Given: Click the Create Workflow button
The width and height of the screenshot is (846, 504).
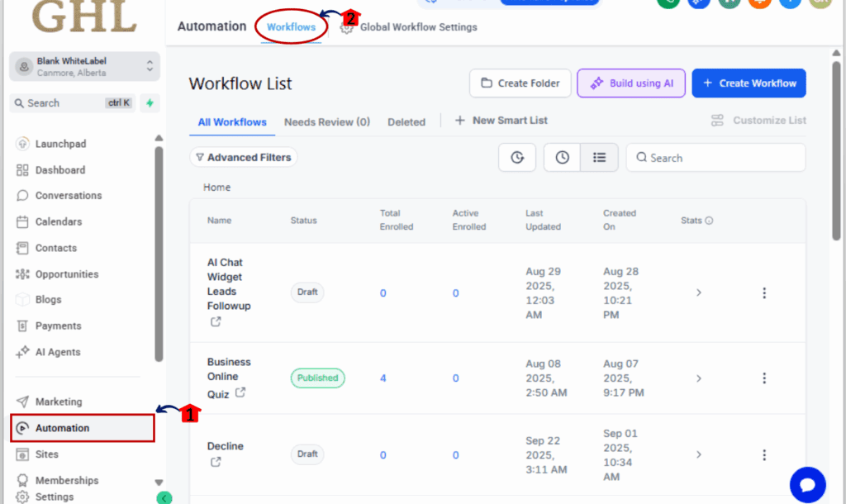Looking at the screenshot, I should tap(749, 83).
